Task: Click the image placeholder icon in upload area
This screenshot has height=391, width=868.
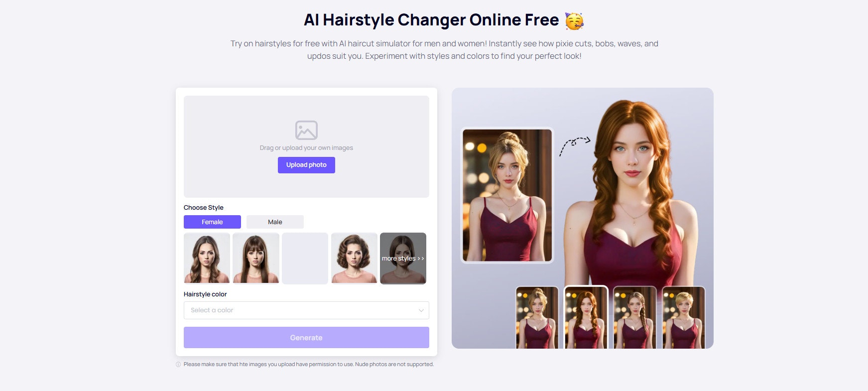Action: click(306, 130)
